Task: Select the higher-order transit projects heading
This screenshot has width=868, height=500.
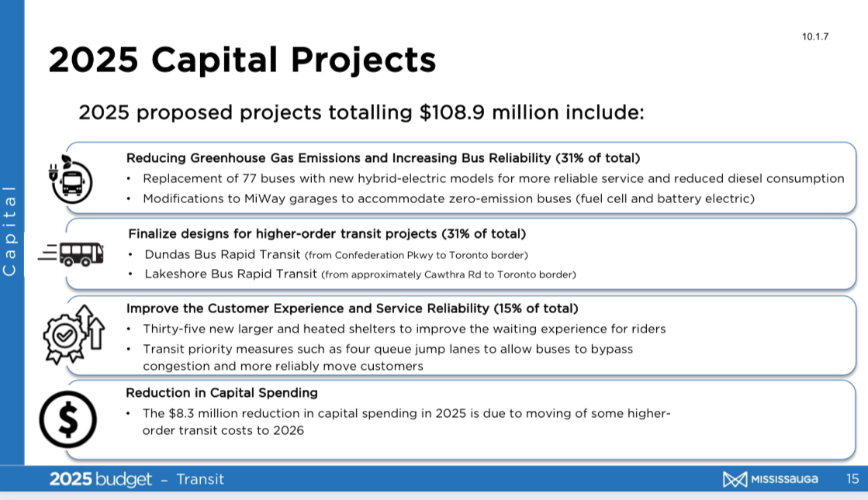Action: (x=327, y=233)
